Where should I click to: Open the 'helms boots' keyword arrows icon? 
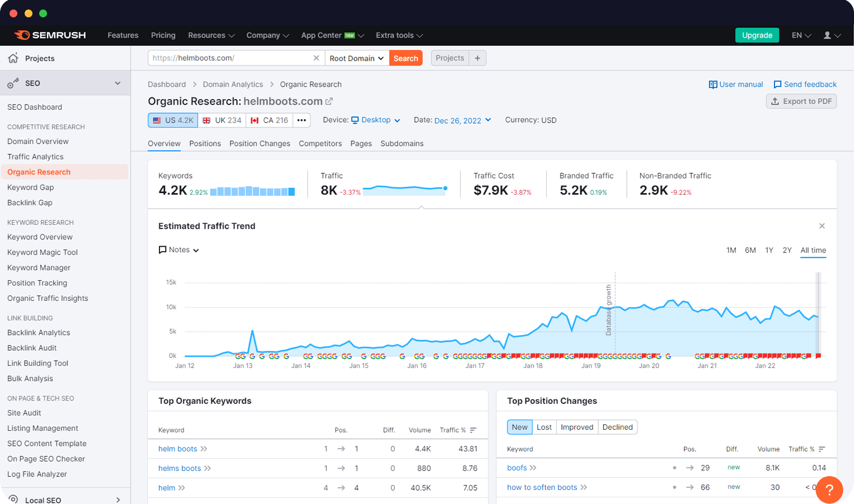208,468
